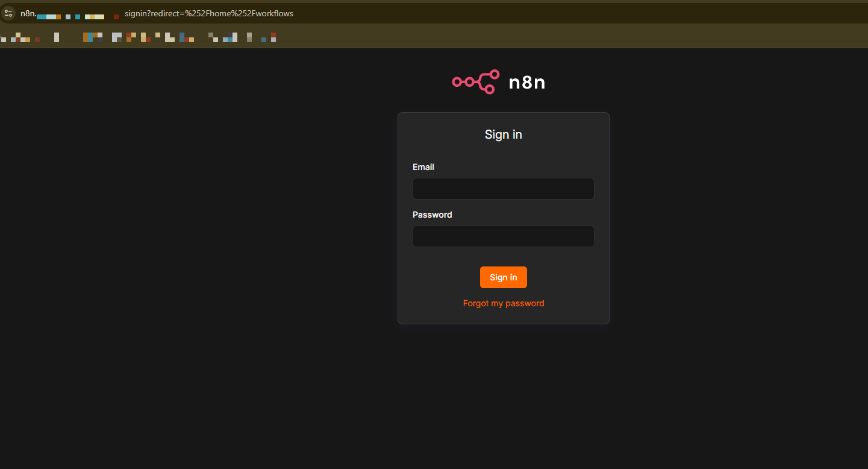Click the "Sign in" heading text
The width and height of the screenshot is (868, 469).
(x=504, y=134)
